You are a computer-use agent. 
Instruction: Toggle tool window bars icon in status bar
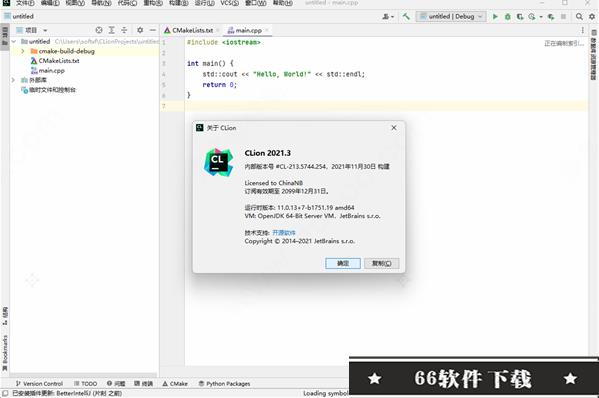(x=5, y=393)
